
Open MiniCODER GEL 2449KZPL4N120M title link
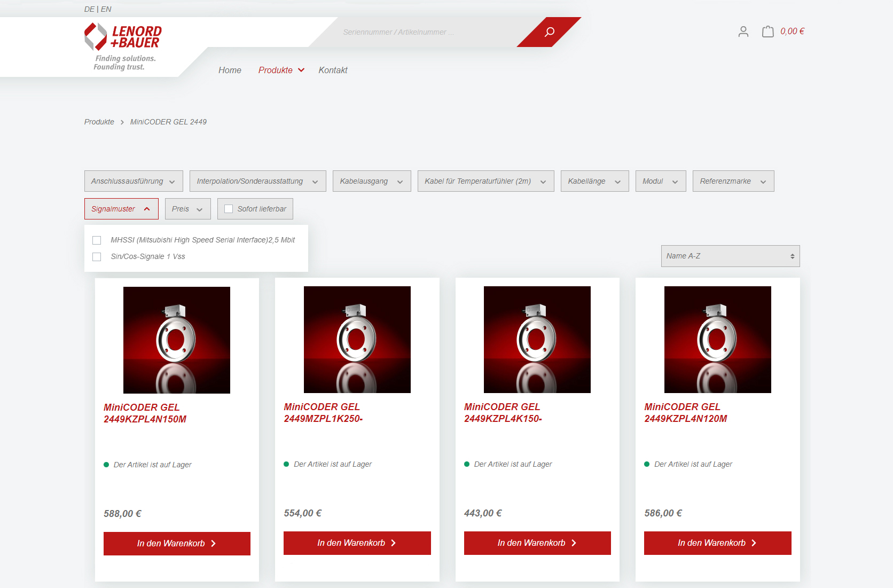tap(686, 413)
